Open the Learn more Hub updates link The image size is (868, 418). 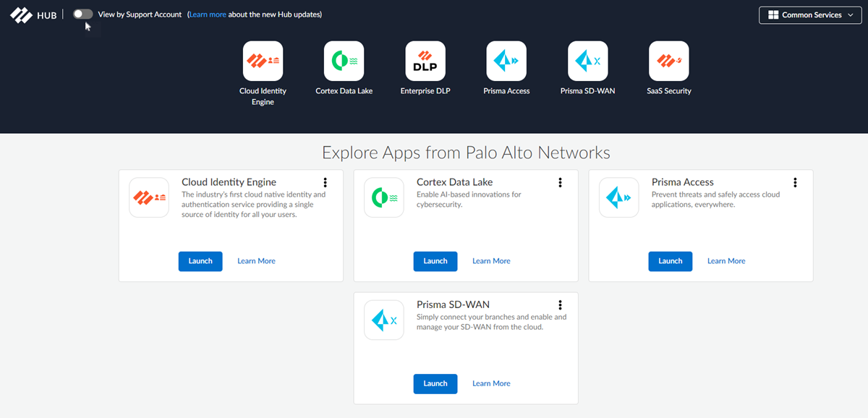coord(208,14)
